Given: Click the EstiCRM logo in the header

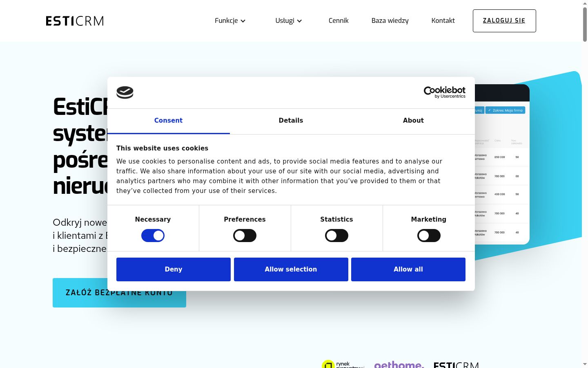Looking at the screenshot, I should click(x=75, y=21).
